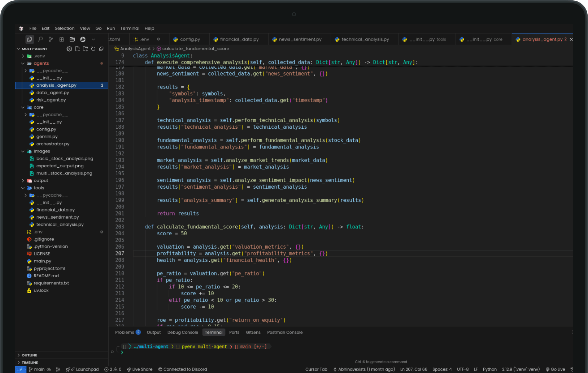This screenshot has width=588, height=373.
Task: Collapse the agents folder
Action: 41,64
